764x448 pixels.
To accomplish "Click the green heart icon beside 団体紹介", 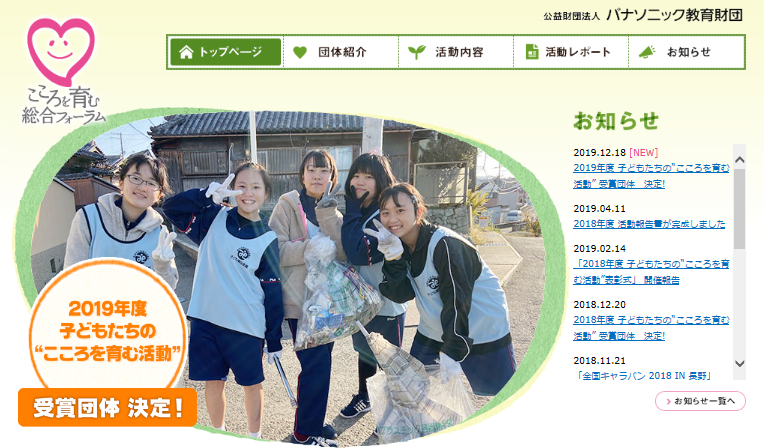I will click(300, 52).
